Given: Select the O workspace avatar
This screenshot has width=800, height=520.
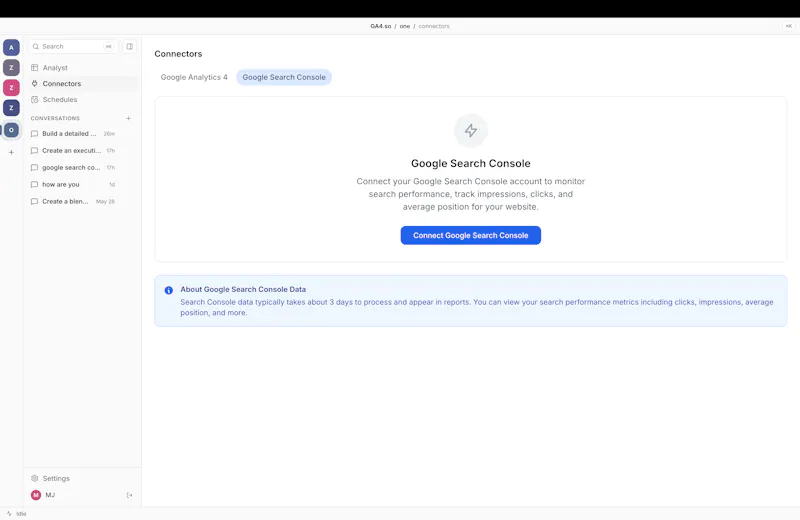Looking at the screenshot, I should point(11,130).
